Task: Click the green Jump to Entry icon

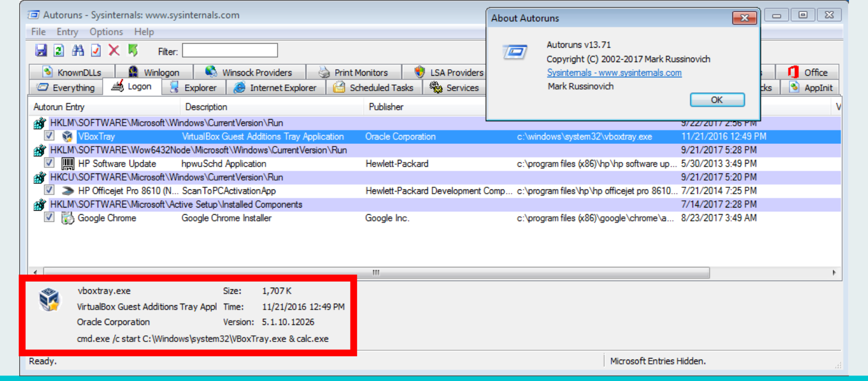Action: pos(133,51)
